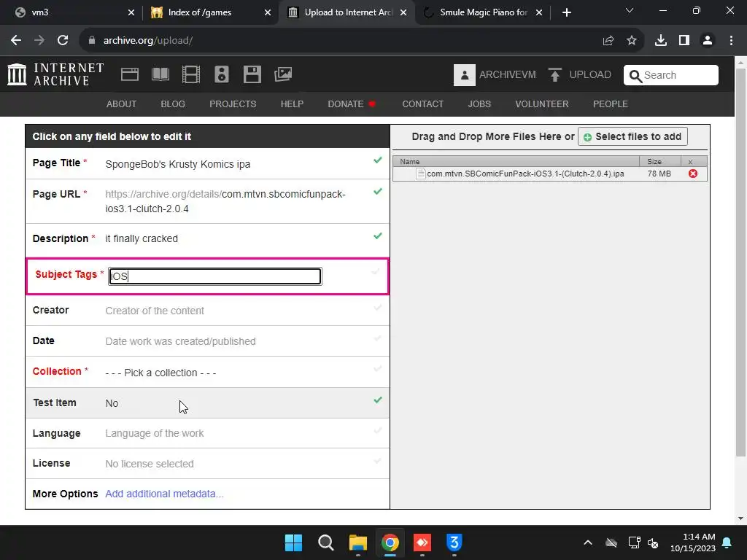Open the Internet Archive home logo
The image size is (747, 560).
point(55,75)
